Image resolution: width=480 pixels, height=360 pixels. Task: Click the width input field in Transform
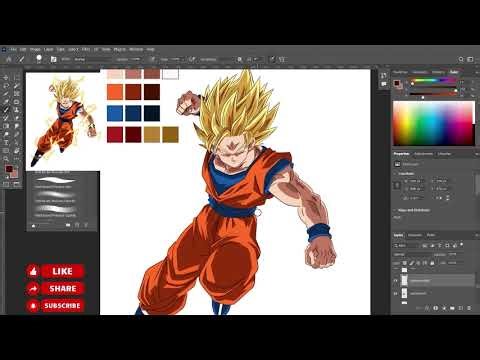[415, 181]
